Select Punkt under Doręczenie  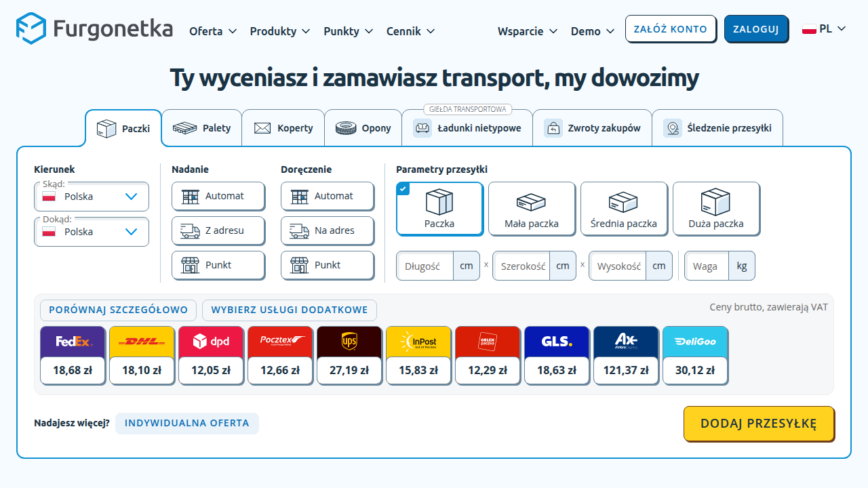[327, 265]
